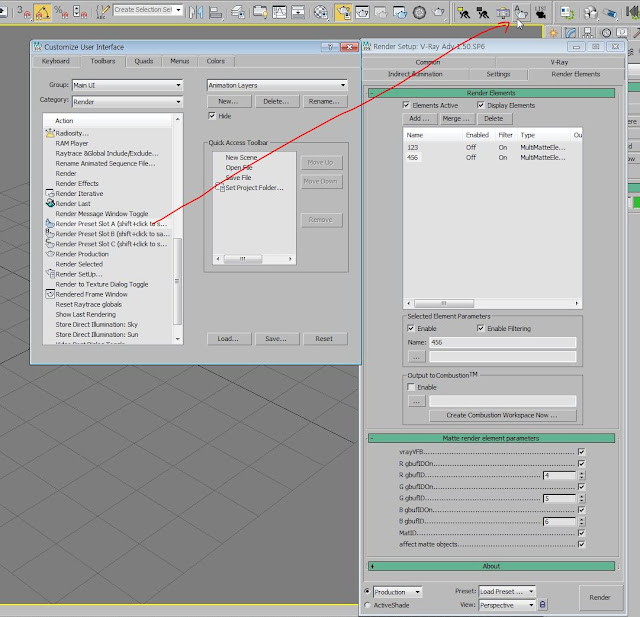Toggle the Angle Snap tool
The image size is (640, 617).
click(x=42, y=12)
